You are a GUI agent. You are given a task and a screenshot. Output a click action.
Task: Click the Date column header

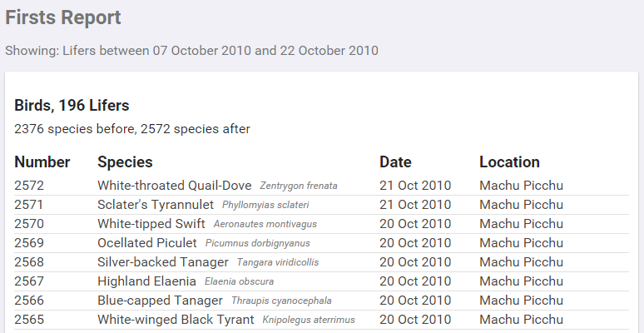[395, 162]
